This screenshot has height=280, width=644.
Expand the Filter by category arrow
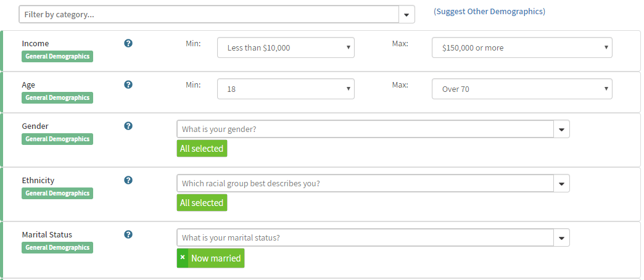point(407,14)
